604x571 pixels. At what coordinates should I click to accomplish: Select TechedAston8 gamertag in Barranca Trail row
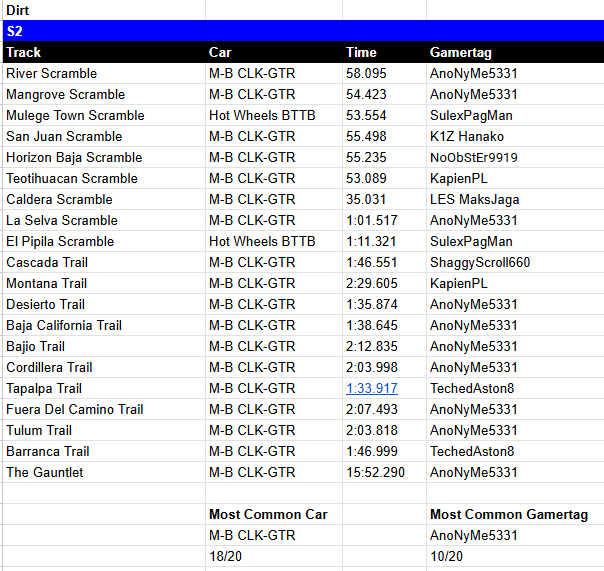[515, 451]
